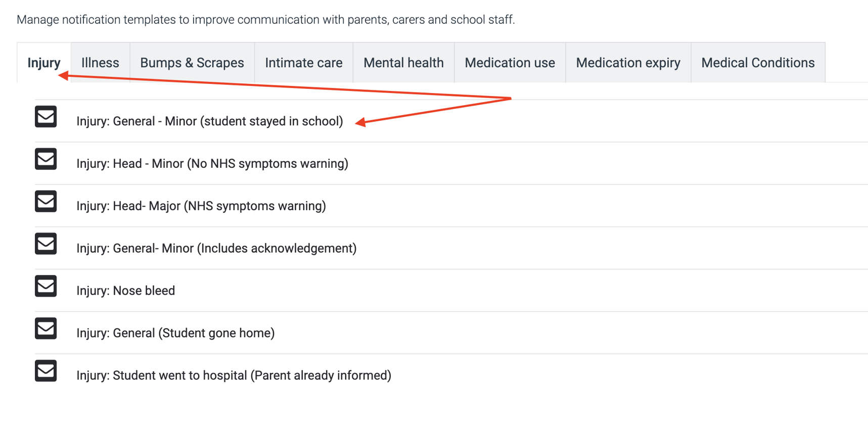Viewport: 868px width, 422px height.
Task: Switch to Medication expiry tab
Action: [x=628, y=63]
